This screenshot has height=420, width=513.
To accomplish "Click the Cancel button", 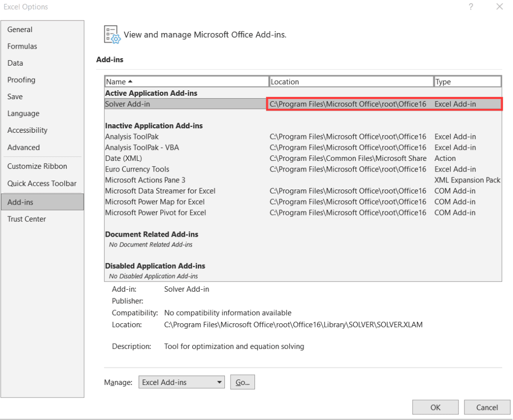I will coord(486,407).
